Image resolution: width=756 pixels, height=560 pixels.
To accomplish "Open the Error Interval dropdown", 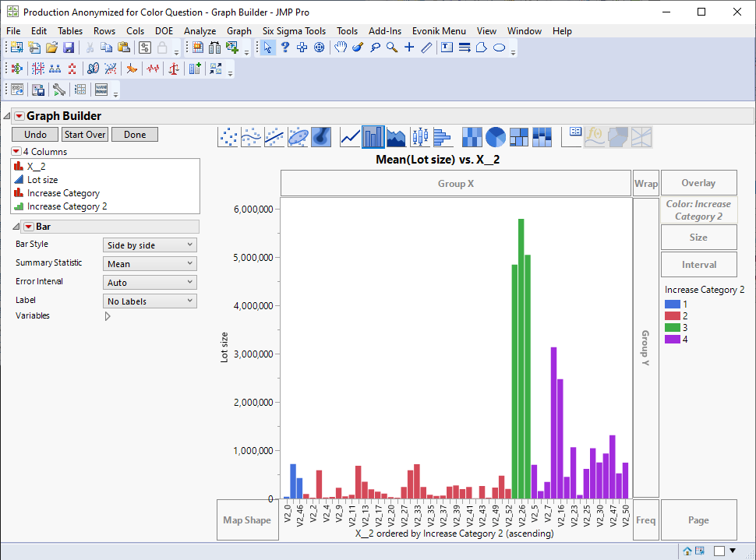I will pyautogui.click(x=150, y=283).
